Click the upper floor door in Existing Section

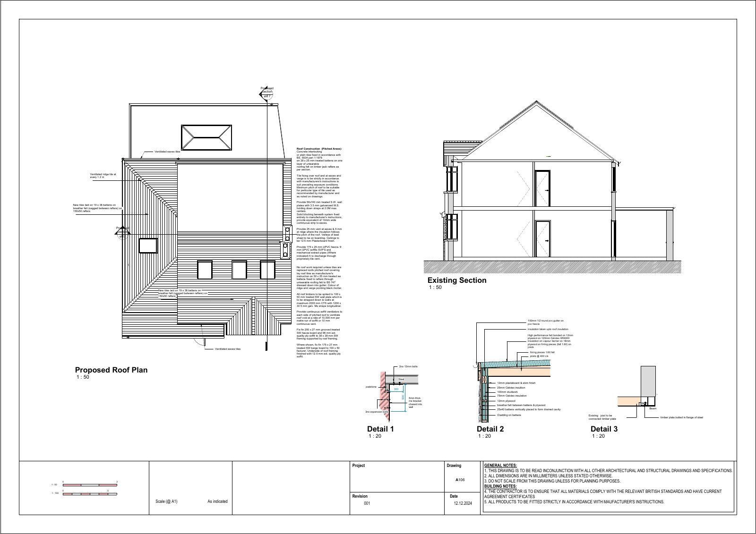pyautogui.click(x=543, y=188)
